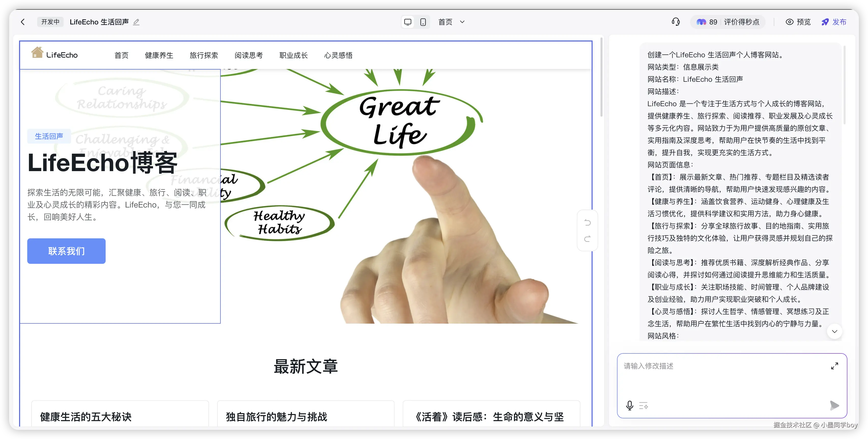Image resolution: width=868 pixels, height=439 pixels.
Task: Click the Great Life hero image
Action: [x=406, y=196]
